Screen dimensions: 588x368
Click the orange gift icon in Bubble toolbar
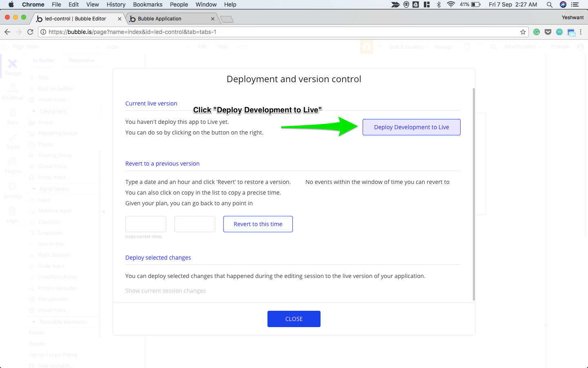pyautogui.click(x=367, y=47)
